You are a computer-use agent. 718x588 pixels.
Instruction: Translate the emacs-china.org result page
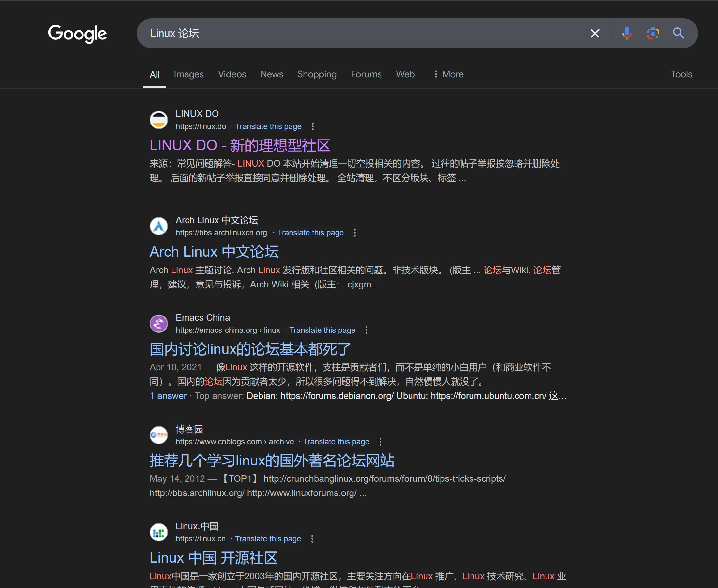[x=322, y=330]
